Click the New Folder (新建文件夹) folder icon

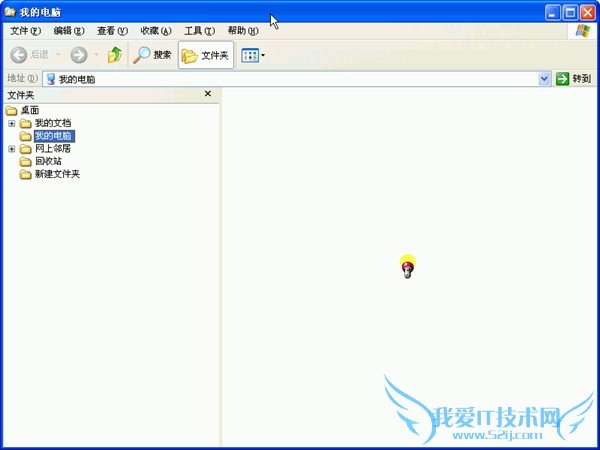point(25,175)
